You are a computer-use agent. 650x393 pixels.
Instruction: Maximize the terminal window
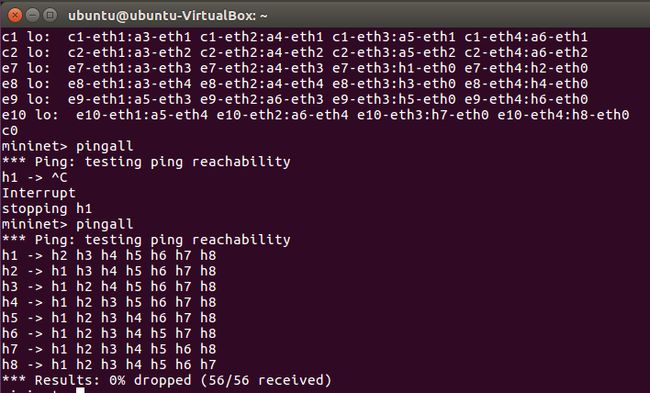(x=50, y=16)
